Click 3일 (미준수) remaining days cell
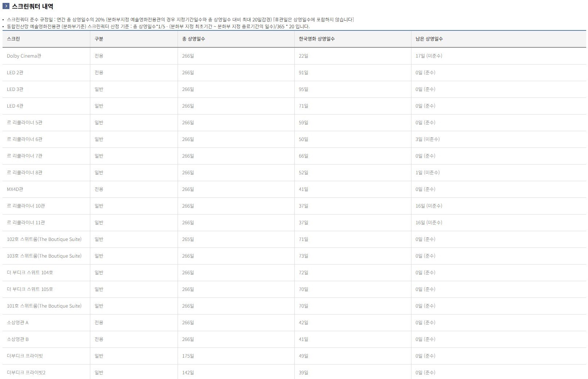This screenshot has height=379, width=588. coord(498,139)
